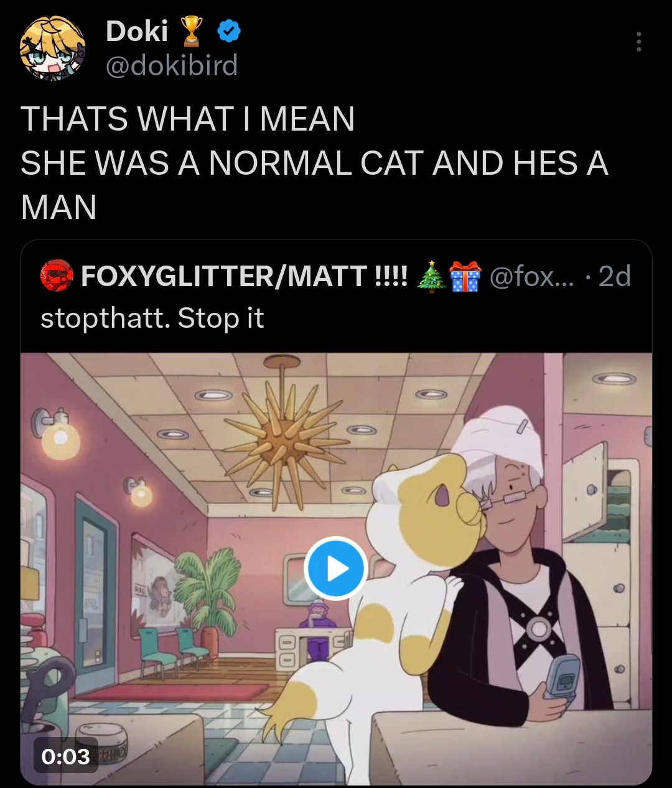The image size is (672, 788).
Task: Click the gift box emoji in the quoted name
Action: click(465, 276)
